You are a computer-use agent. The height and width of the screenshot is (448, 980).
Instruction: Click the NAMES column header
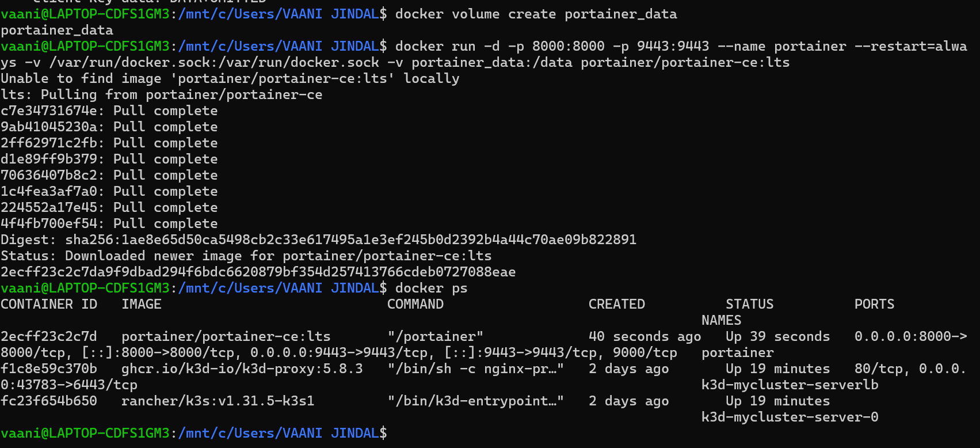click(x=721, y=320)
